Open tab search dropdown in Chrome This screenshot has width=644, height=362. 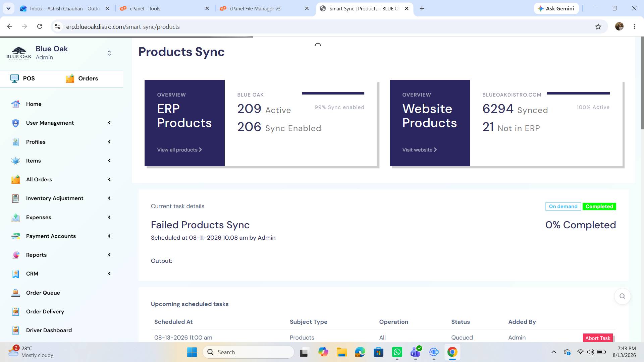[x=8, y=8]
